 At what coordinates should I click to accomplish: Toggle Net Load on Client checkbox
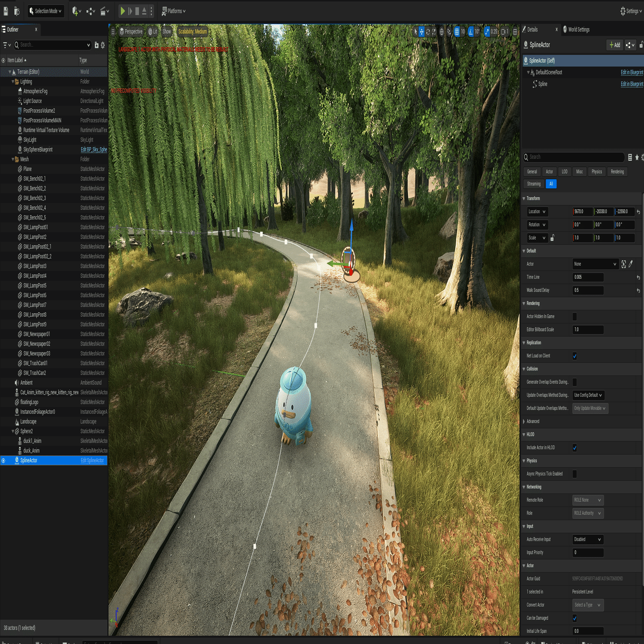[575, 356]
